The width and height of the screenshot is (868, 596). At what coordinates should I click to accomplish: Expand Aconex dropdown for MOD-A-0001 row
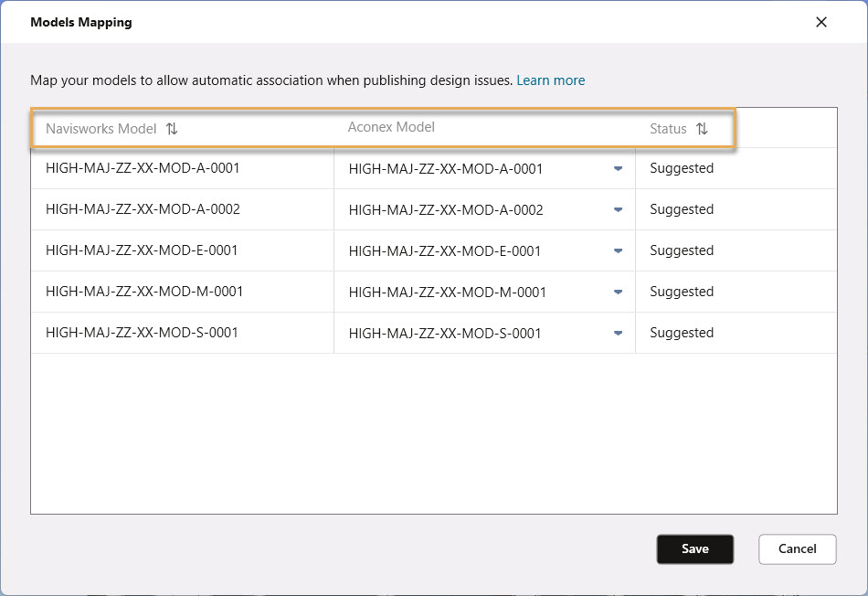pos(618,169)
